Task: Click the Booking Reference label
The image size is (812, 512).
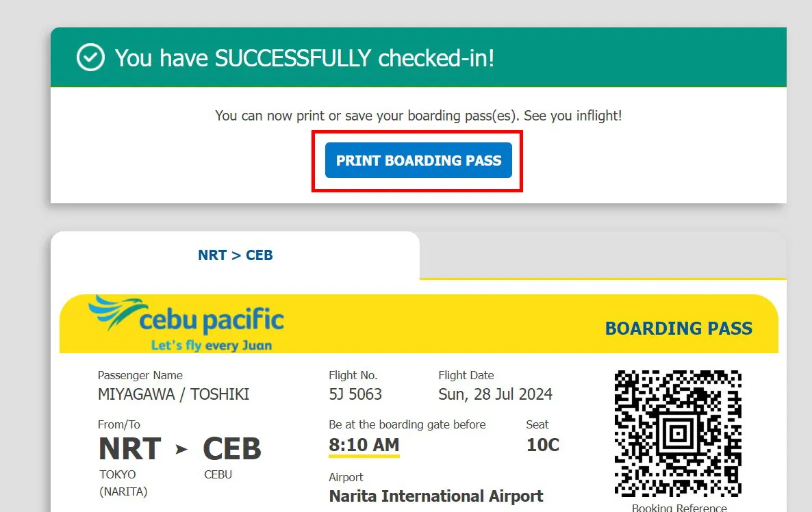Action: [x=678, y=508]
